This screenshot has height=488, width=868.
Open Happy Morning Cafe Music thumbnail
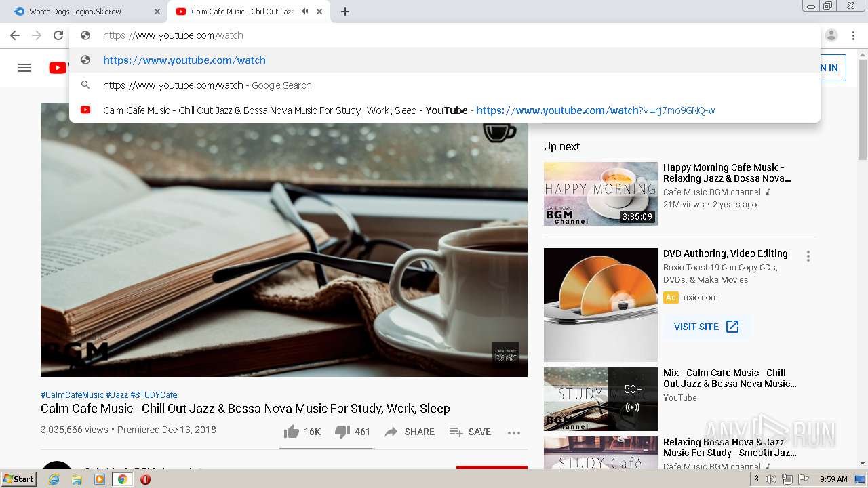[x=601, y=194]
